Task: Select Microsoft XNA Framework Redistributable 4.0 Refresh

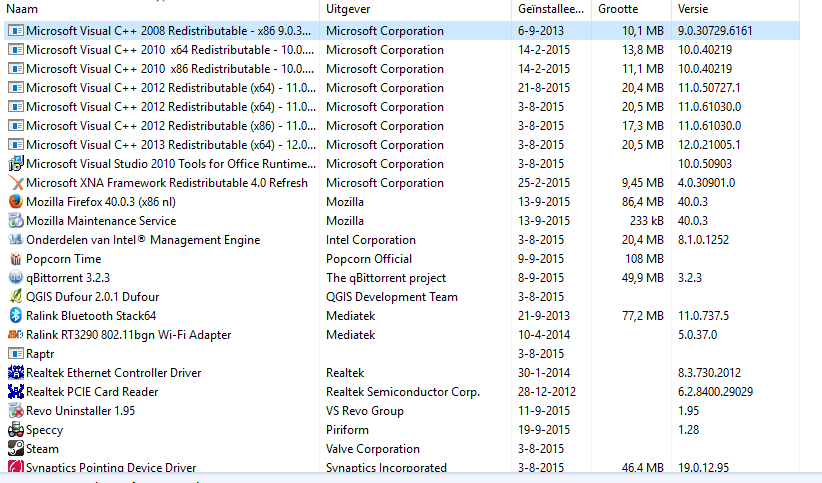Action: (x=167, y=183)
